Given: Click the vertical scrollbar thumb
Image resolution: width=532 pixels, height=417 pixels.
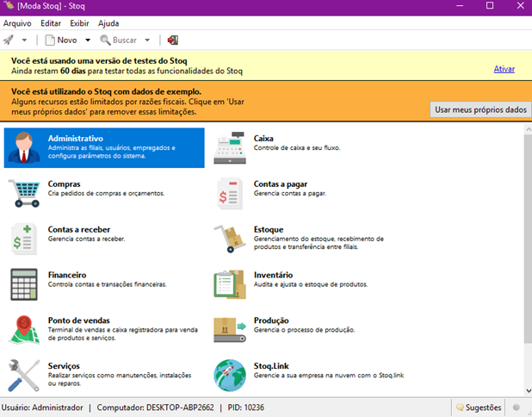Looking at the screenshot, I should [x=529, y=239].
